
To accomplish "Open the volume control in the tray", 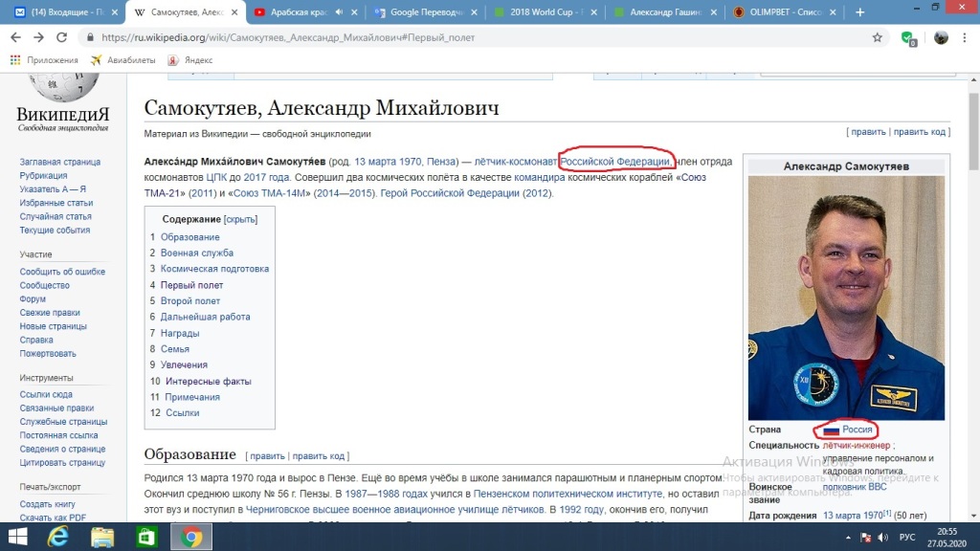I will (x=882, y=538).
